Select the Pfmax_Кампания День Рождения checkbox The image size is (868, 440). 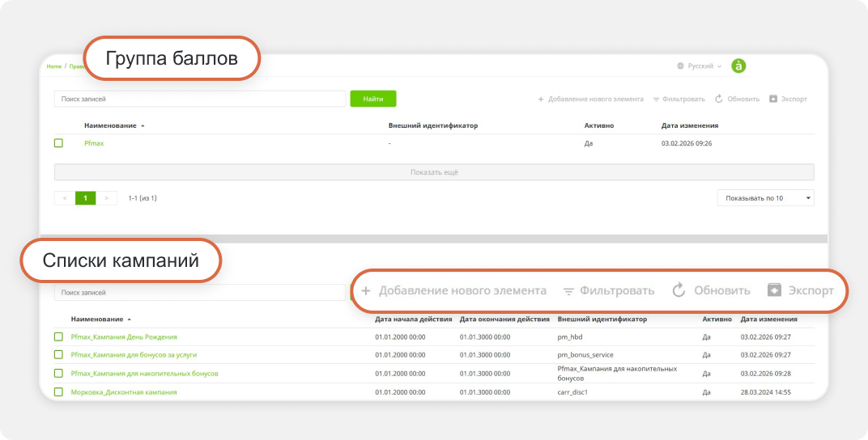coord(58,336)
